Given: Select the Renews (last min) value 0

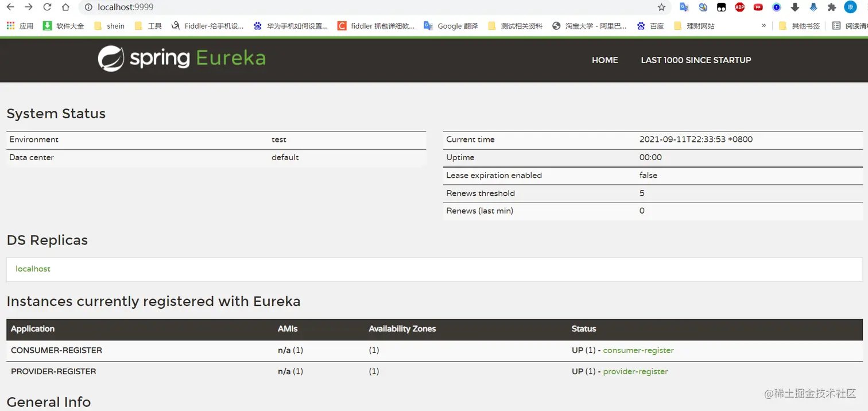Looking at the screenshot, I should point(642,211).
